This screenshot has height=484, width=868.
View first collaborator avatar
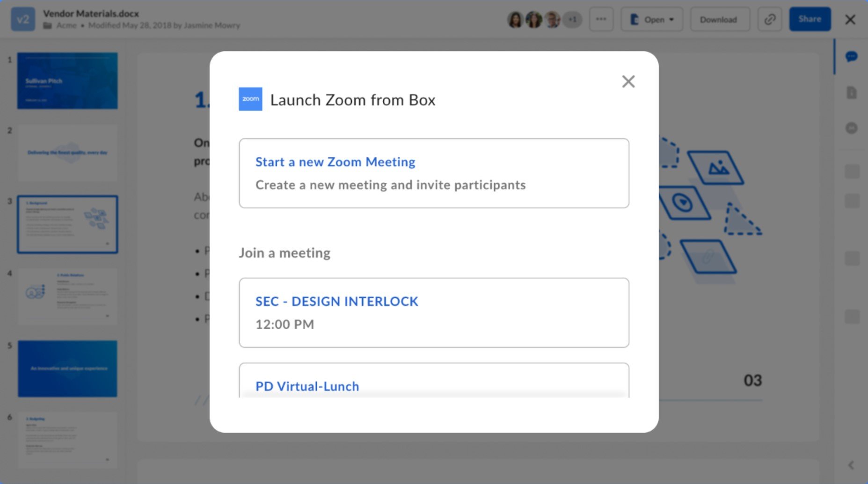[x=515, y=19]
